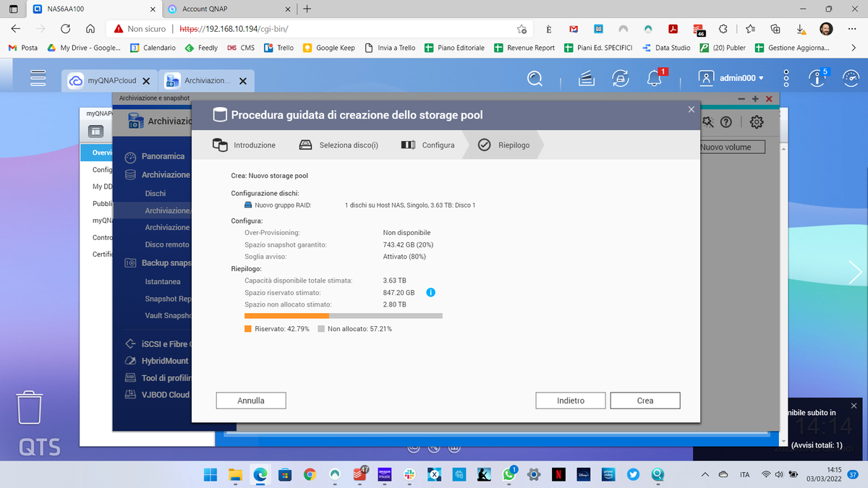Click myQNAPcloud Overview sidebar item
Viewport: 868px width, 488px height.
[x=96, y=153]
